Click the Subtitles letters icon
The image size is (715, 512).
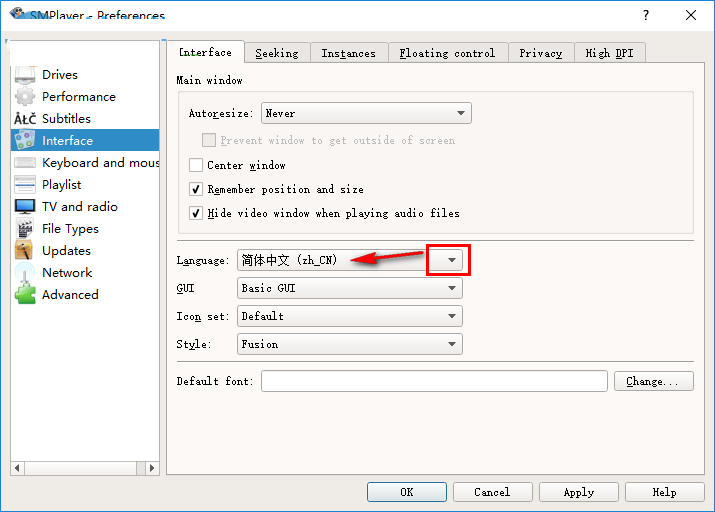click(x=25, y=119)
